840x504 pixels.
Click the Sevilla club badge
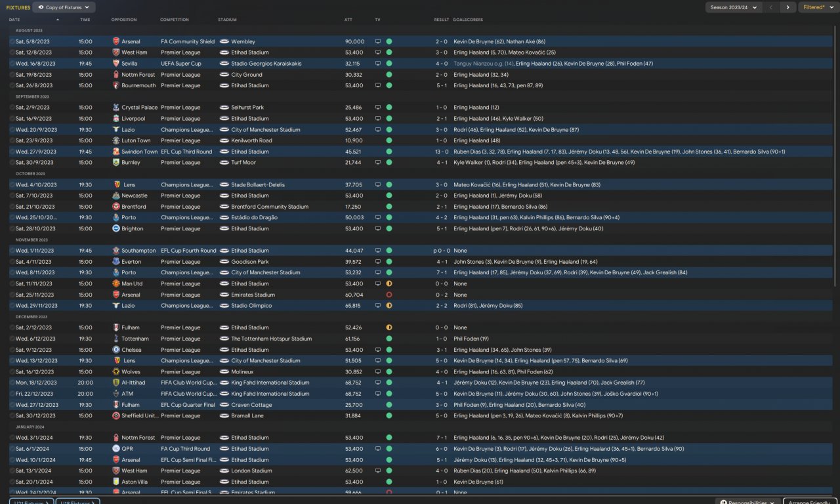(116, 64)
